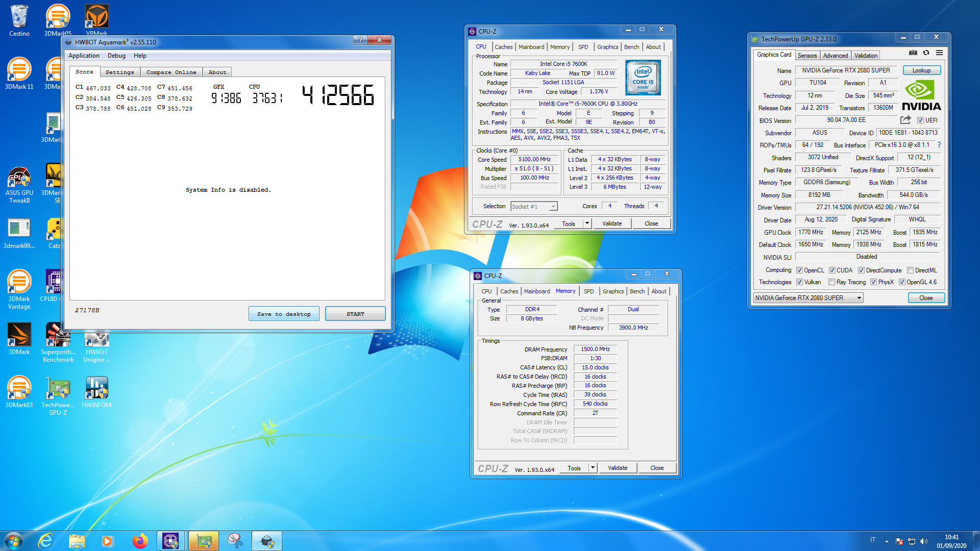The image size is (980, 551).
Task: Toggle the CUDA checkbox
Action: tap(832, 270)
